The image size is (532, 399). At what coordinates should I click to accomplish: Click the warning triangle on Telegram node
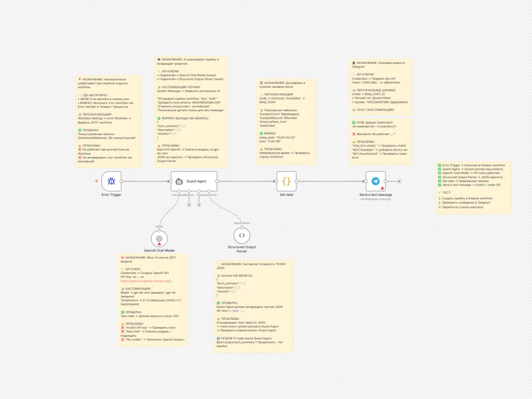point(383,188)
